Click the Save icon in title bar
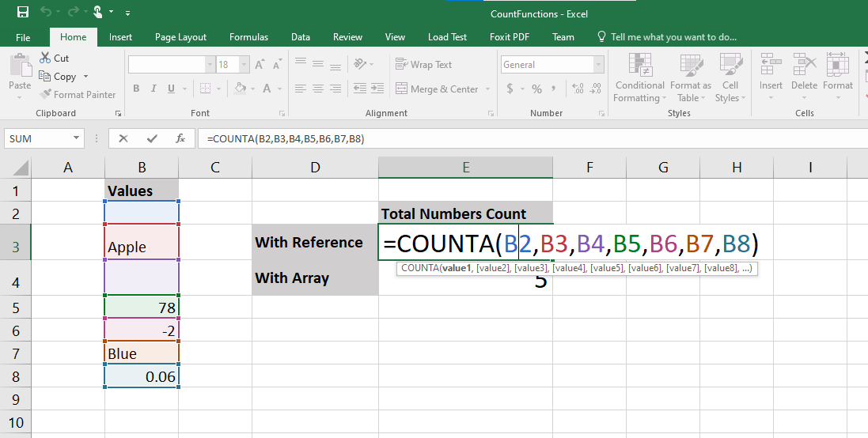 pos(23,12)
